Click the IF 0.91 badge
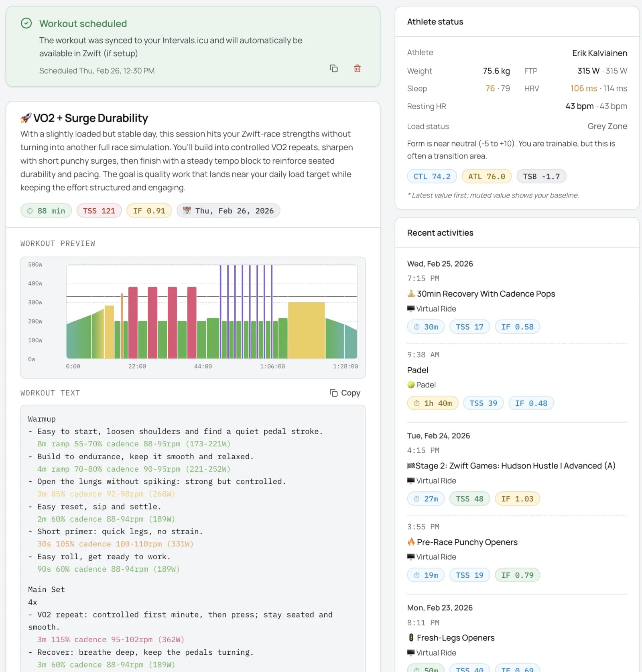The height and width of the screenshot is (672, 642). tap(149, 210)
